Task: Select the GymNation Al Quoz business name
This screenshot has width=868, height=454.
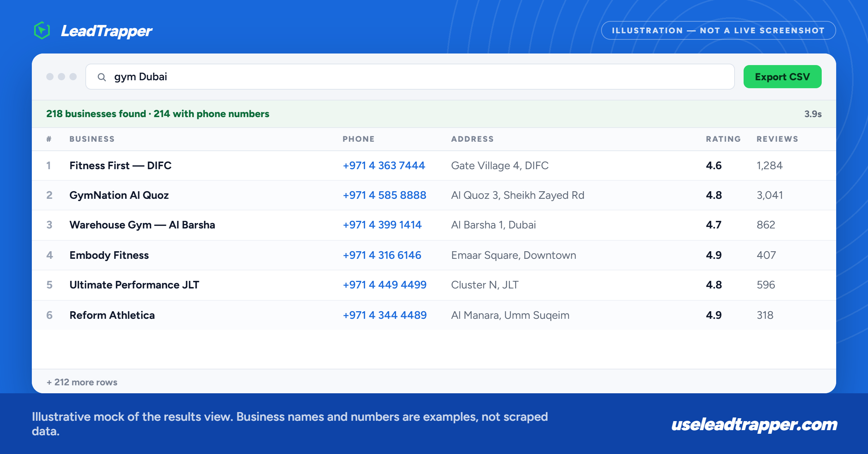Action: coord(119,195)
